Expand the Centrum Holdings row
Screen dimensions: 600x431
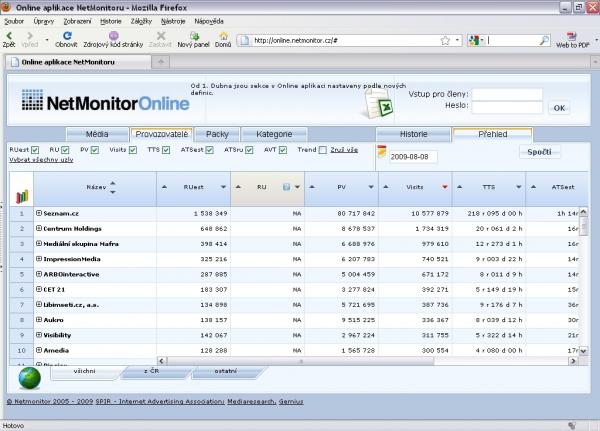pos(39,228)
